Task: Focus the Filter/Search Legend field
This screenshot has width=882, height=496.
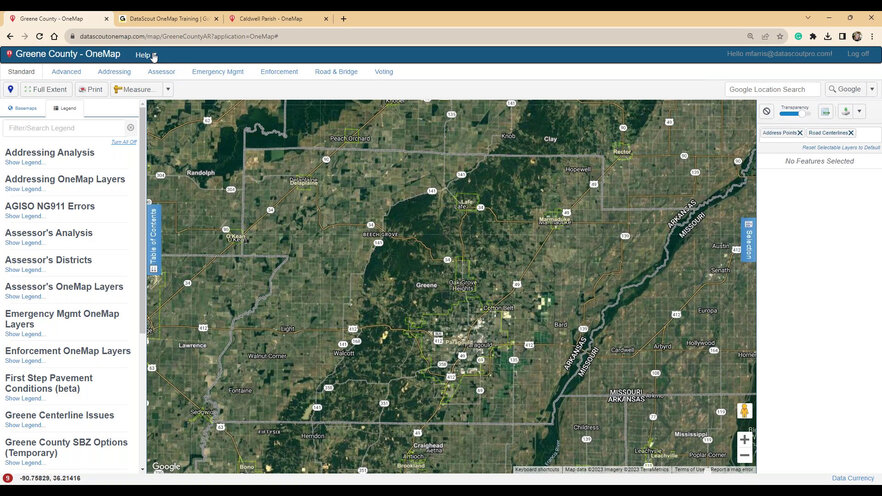Action: 65,128
